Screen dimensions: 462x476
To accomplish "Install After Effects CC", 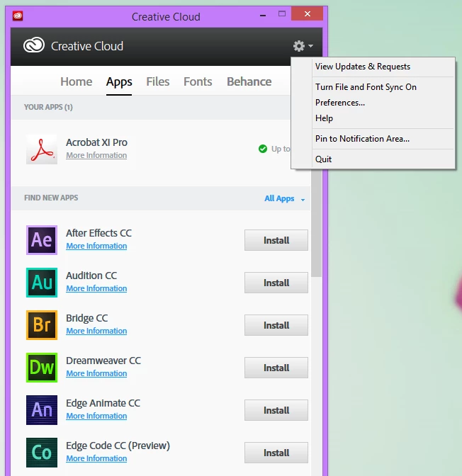I will (276, 240).
